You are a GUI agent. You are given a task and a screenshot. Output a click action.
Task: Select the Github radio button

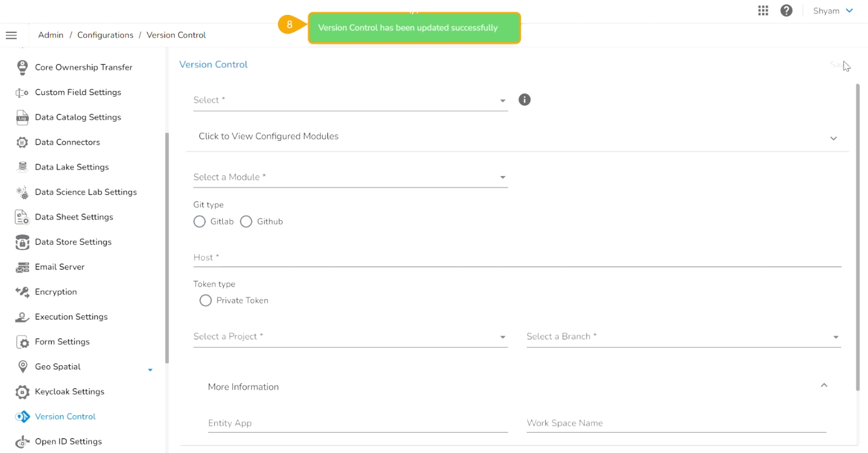click(x=246, y=222)
